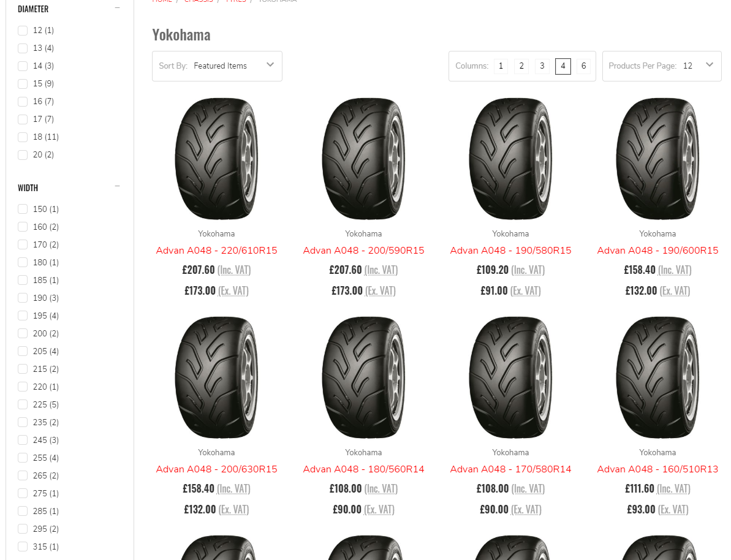Click the Advan A048 - 190/600R15 tyre thumbnail
The width and height of the screenshot is (731, 560).
click(657, 159)
